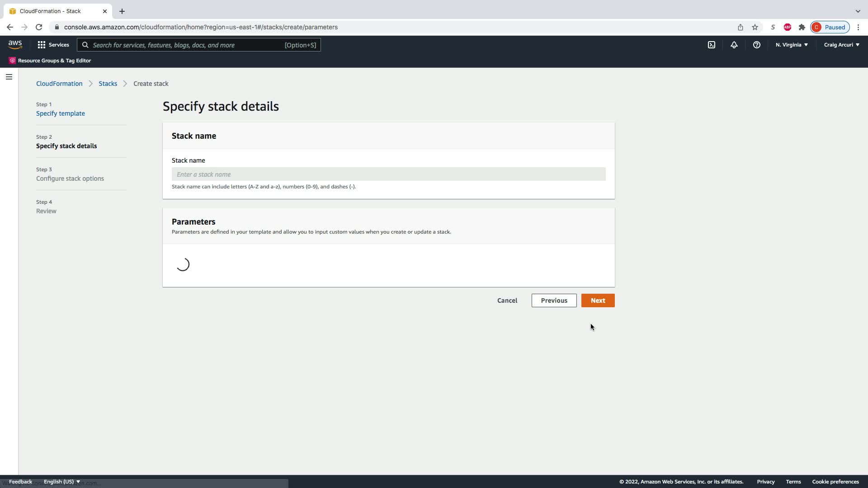
Task: Open the AWS CloudShell icon
Action: (712, 45)
